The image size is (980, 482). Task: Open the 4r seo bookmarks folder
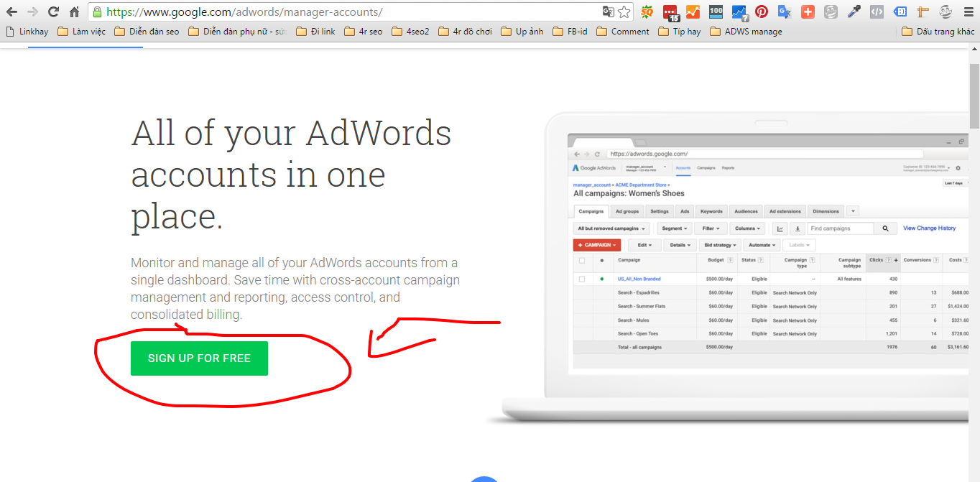click(364, 32)
